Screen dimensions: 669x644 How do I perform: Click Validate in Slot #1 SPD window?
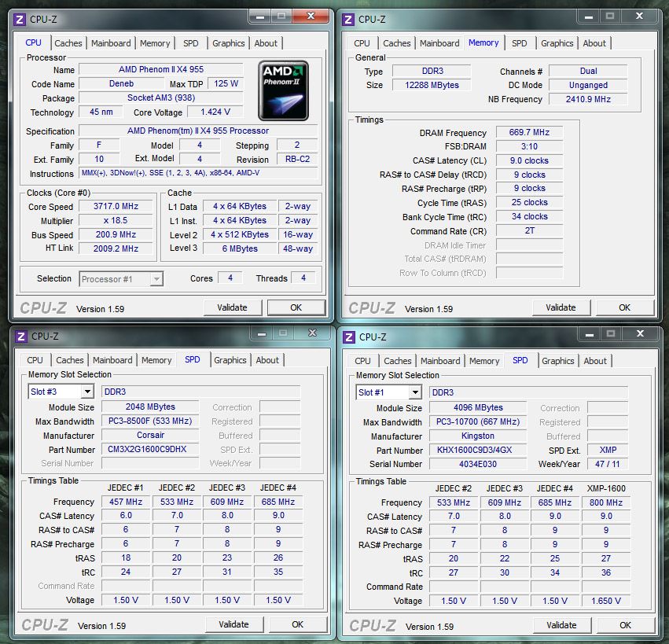pyautogui.click(x=562, y=625)
